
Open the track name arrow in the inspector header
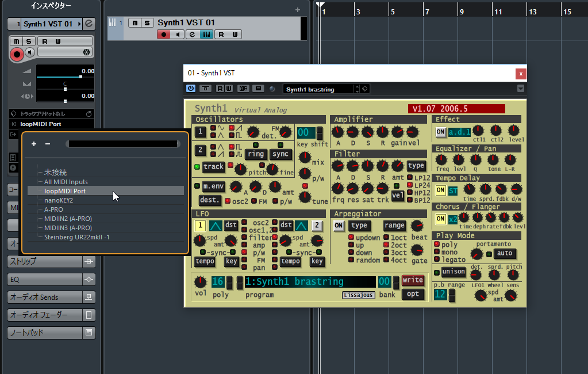(x=79, y=24)
